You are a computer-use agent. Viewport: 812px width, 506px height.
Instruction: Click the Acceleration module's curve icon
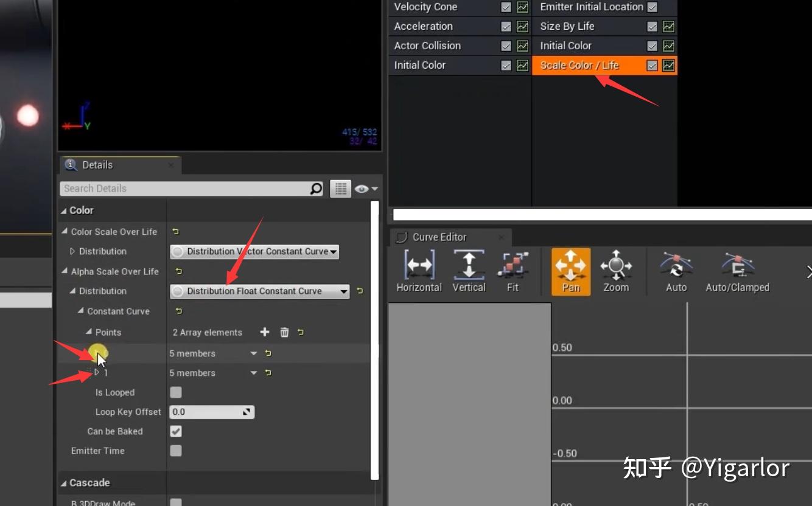[522, 27]
